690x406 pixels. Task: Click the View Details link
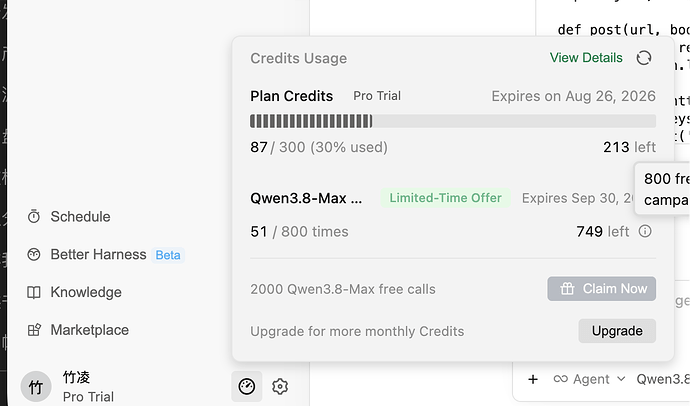[586, 58]
